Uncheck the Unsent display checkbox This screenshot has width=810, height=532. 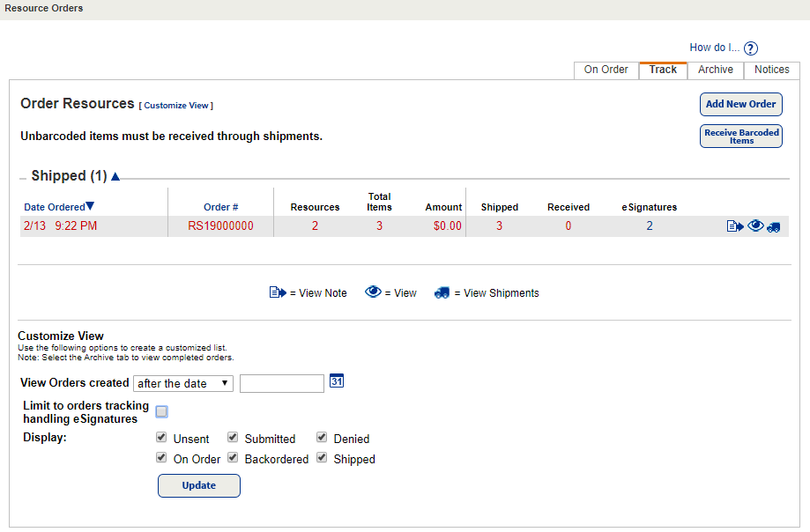[x=161, y=438]
